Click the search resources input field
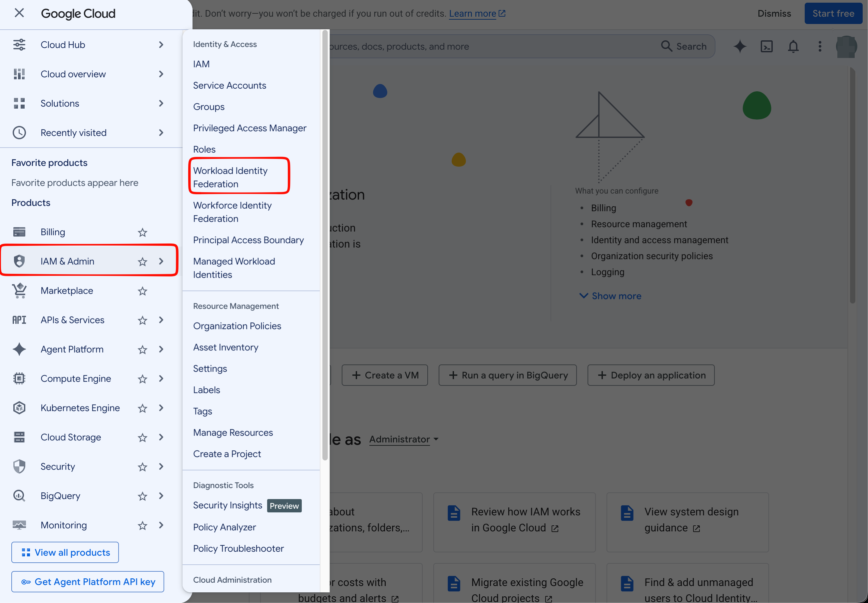The height and width of the screenshot is (603, 868). pyautogui.click(x=491, y=46)
